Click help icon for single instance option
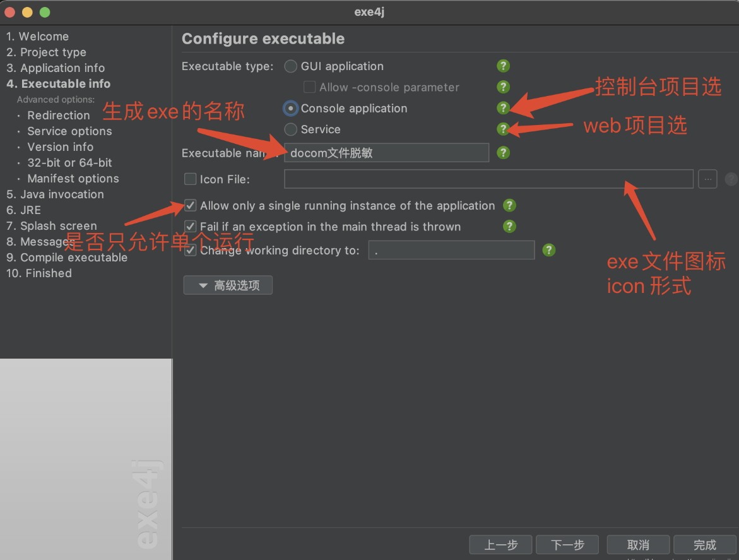The image size is (739, 560). (x=509, y=205)
